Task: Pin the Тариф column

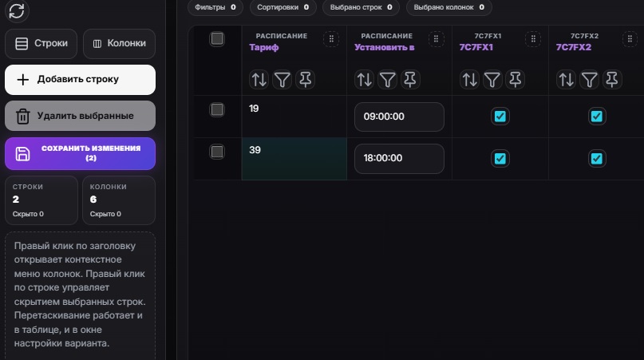Action: point(305,79)
